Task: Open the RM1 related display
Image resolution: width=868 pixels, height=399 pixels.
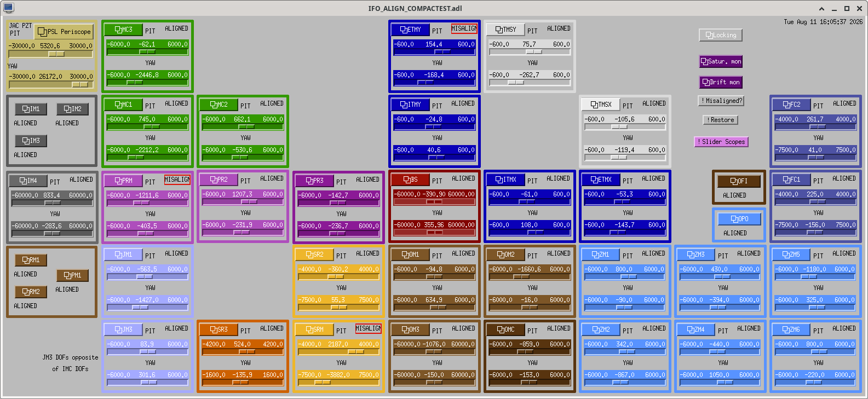Action: pyautogui.click(x=31, y=260)
